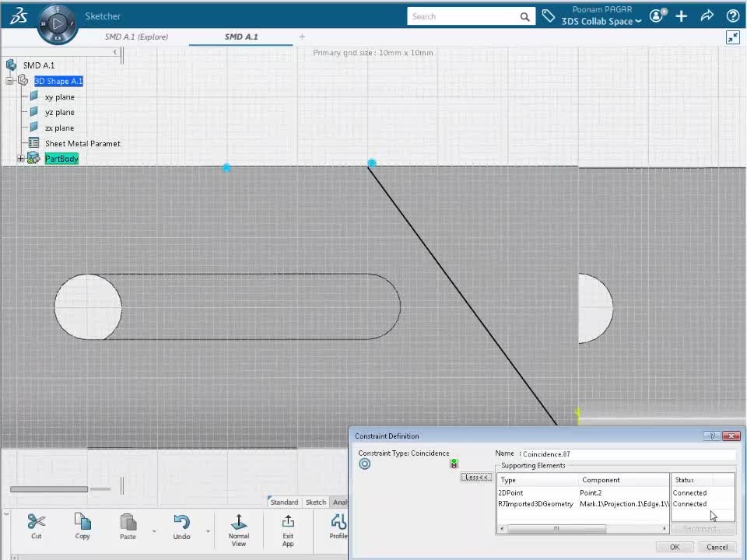Switch to the Sketch toolbar tab
This screenshot has height=560, width=747.
coord(315,502)
